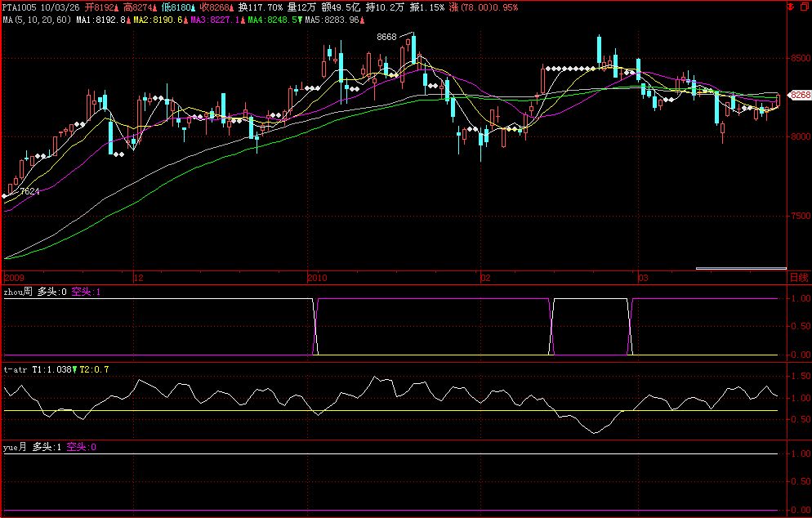This screenshot has height=518, width=812.
Task: Click the yellow MA2:8190.6 value
Action: pyautogui.click(x=158, y=20)
